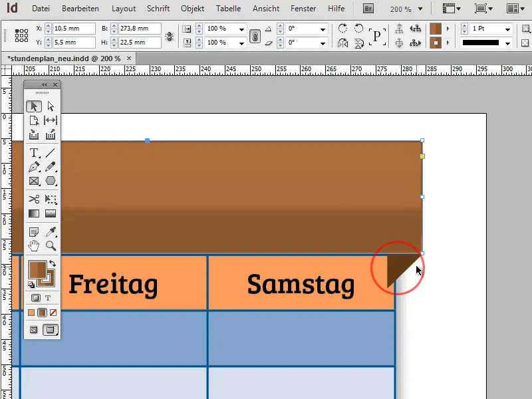Select the Selection tool (black arrow)

point(34,106)
